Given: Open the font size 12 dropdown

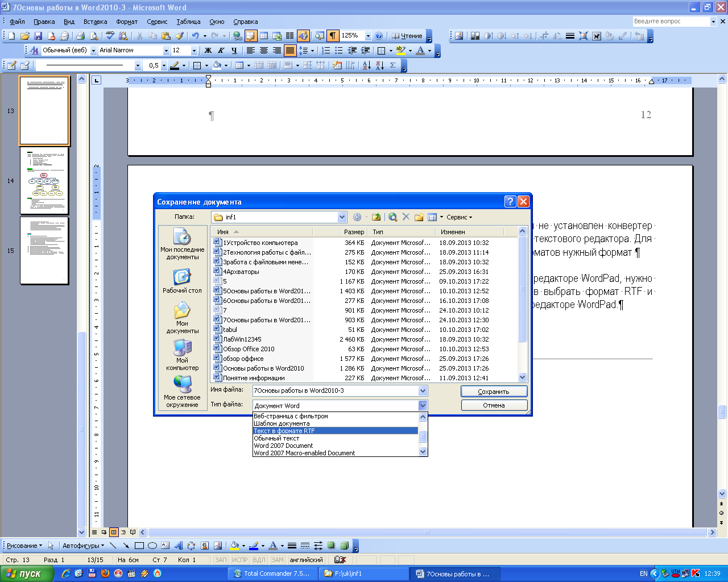Looking at the screenshot, I should pyautogui.click(x=194, y=51).
